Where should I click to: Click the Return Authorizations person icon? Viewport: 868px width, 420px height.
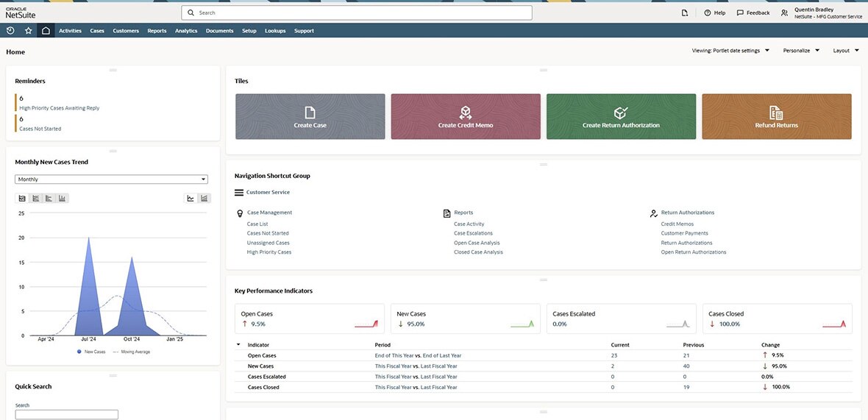[x=654, y=213]
